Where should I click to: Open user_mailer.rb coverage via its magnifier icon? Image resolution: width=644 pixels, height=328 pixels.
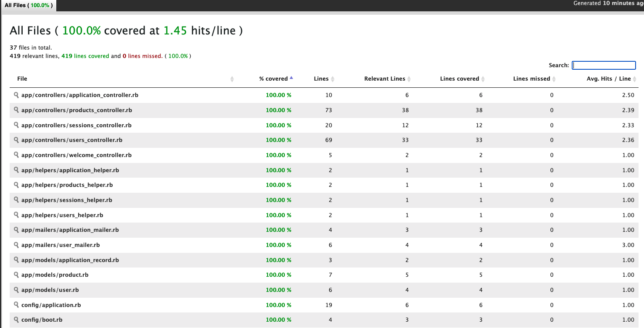coord(16,245)
